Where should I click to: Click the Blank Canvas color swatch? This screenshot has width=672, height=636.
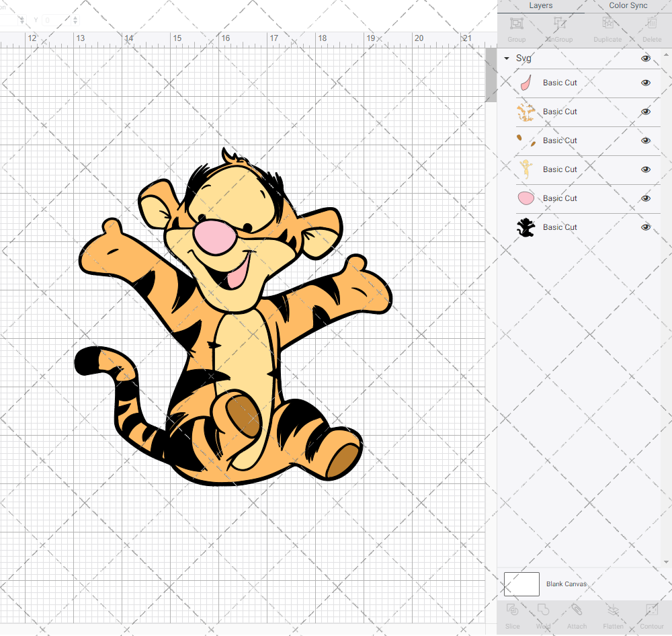[x=521, y=584]
